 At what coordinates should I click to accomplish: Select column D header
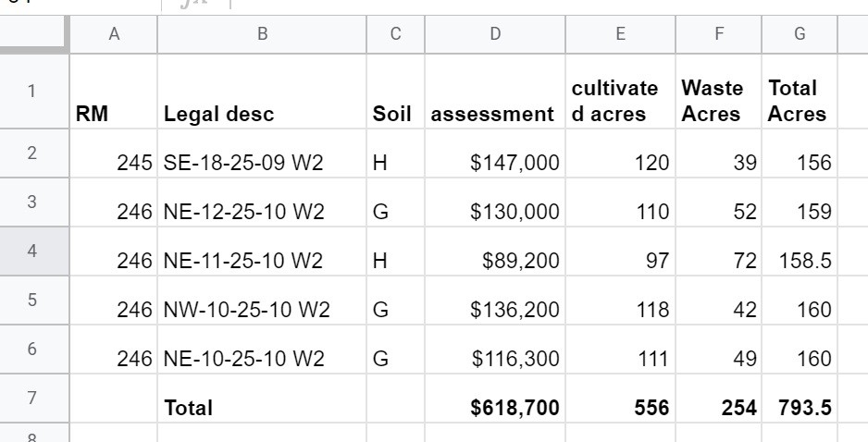pos(495,34)
